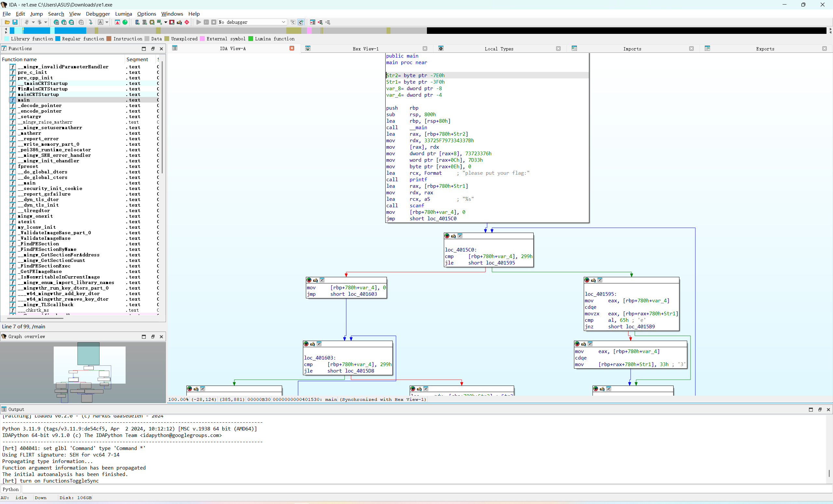Click the red up-triangle toolbar icon
This screenshot has width=833, height=504.
[117, 22]
